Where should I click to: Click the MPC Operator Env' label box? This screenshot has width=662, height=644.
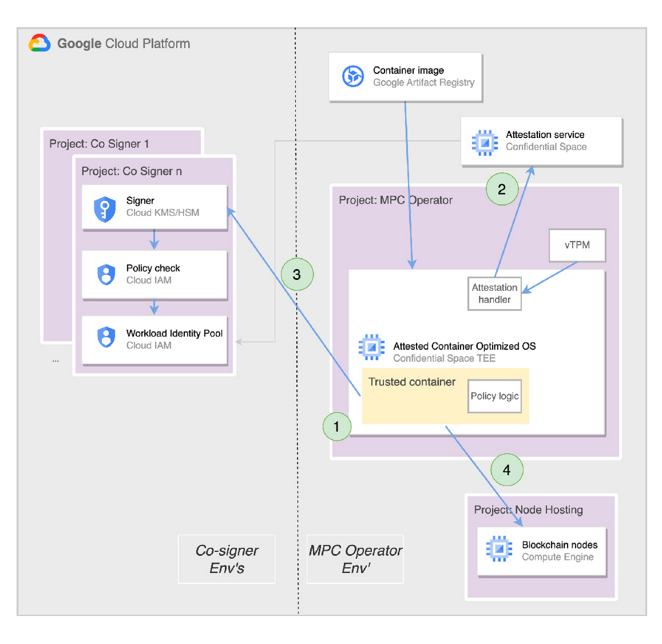click(x=355, y=559)
